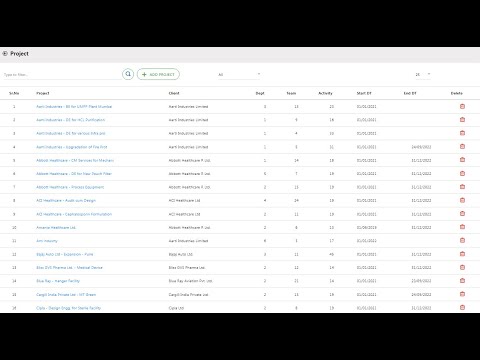Screen dimensions: 480x360
Task: Delete the Bajaj Auto Expansion Pune project
Action: [462, 254]
